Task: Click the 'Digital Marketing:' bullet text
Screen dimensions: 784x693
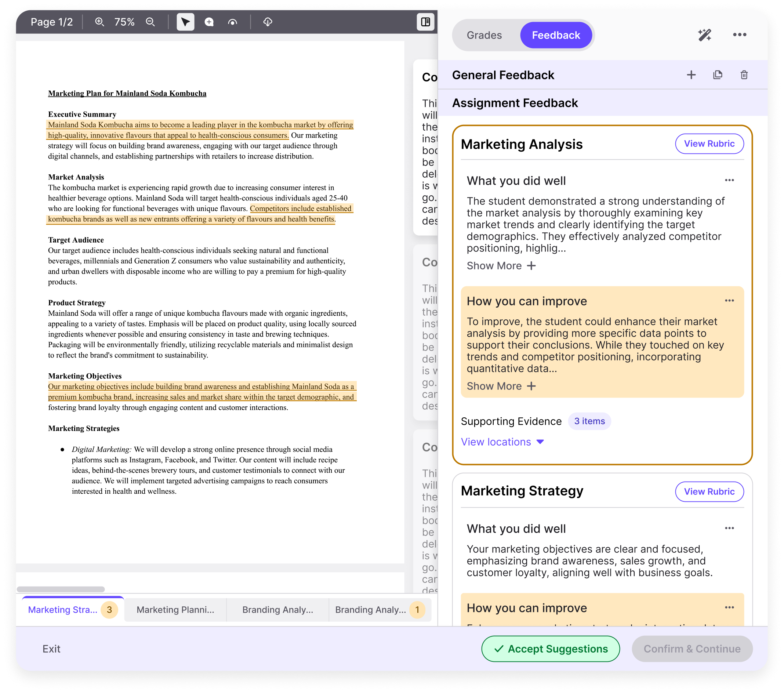Action: [102, 449]
